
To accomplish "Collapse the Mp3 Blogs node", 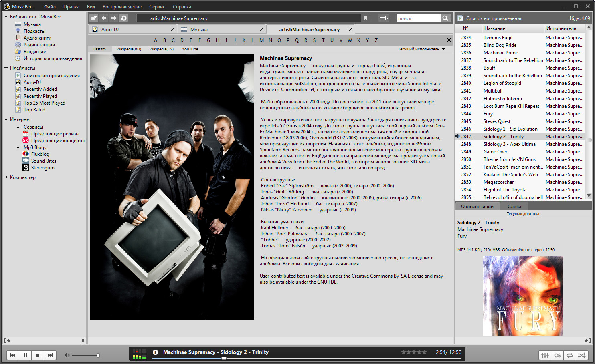I will (18, 147).
